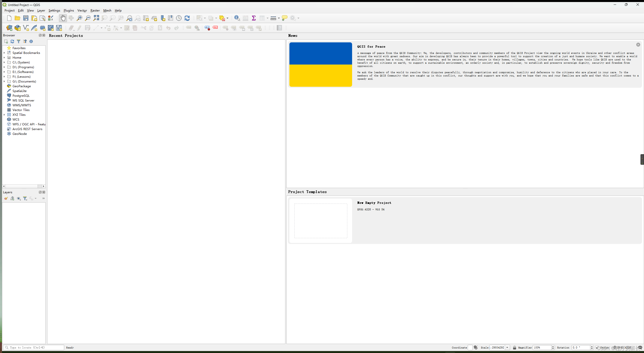
Task: Click the New SpatiaLite Layer icon
Action: (34, 28)
